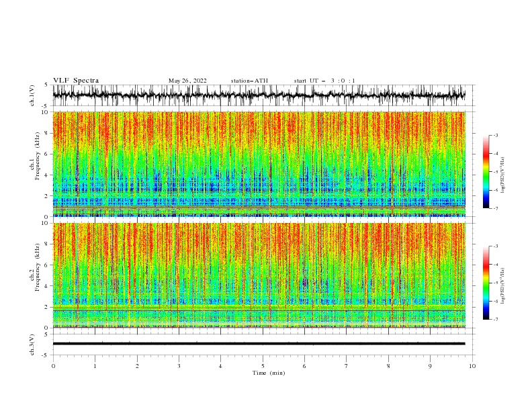Click the "start UT = 3 : 0 : 1" text
532x411 pixels.
point(324,81)
